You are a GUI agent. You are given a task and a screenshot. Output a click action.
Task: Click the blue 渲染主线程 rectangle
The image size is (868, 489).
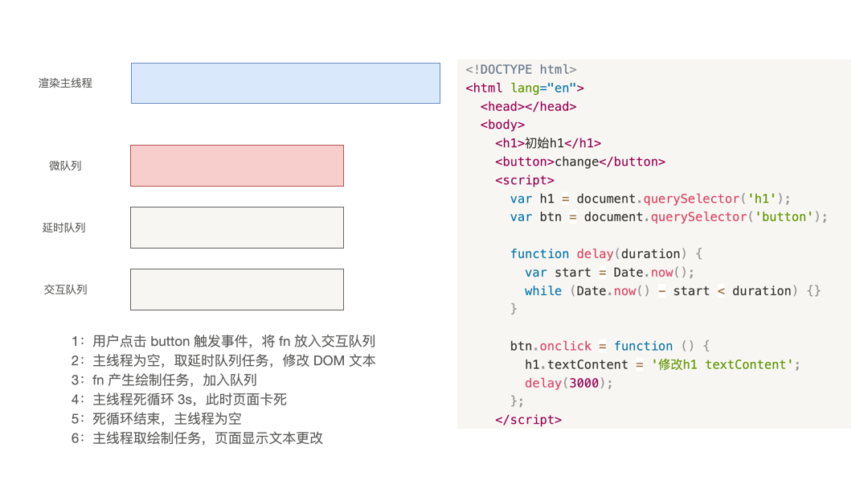(285, 83)
